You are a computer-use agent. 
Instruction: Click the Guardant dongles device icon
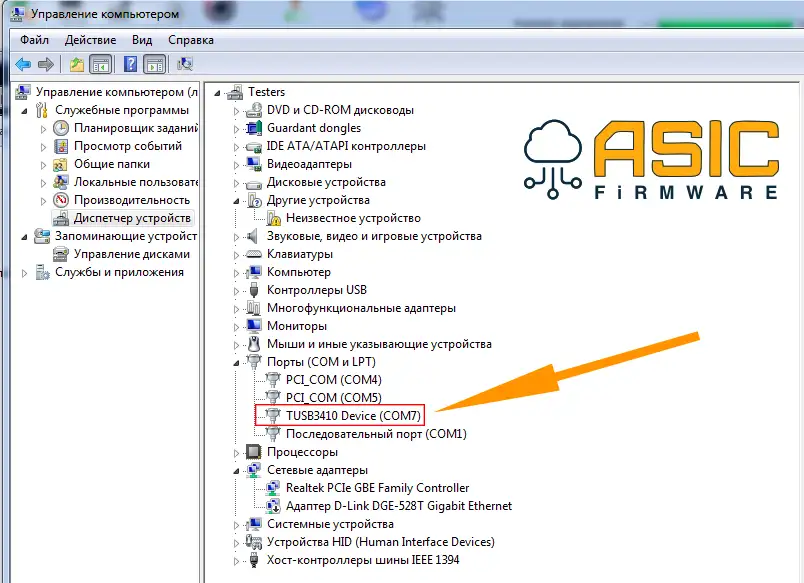[254, 128]
